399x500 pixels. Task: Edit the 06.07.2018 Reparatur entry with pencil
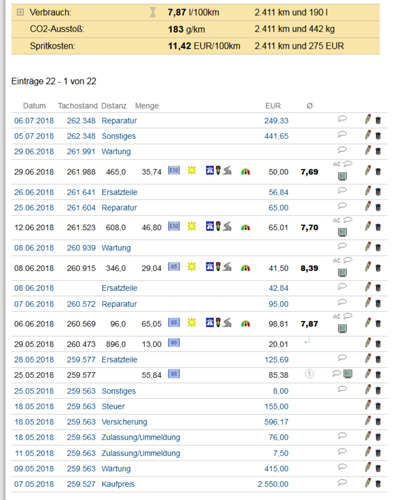click(x=368, y=119)
